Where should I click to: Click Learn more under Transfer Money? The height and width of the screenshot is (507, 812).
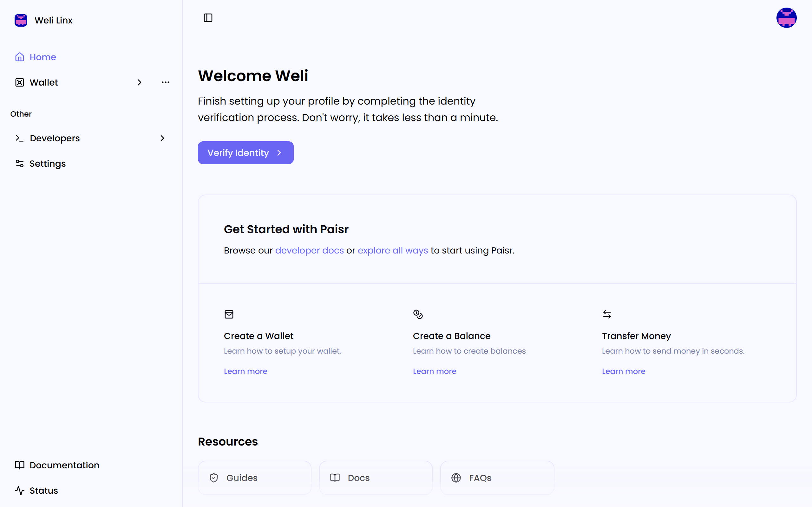623,371
